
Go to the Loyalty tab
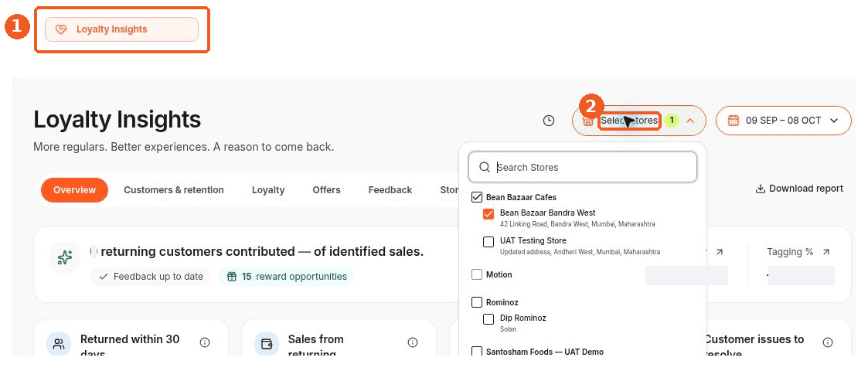coord(268,190)
